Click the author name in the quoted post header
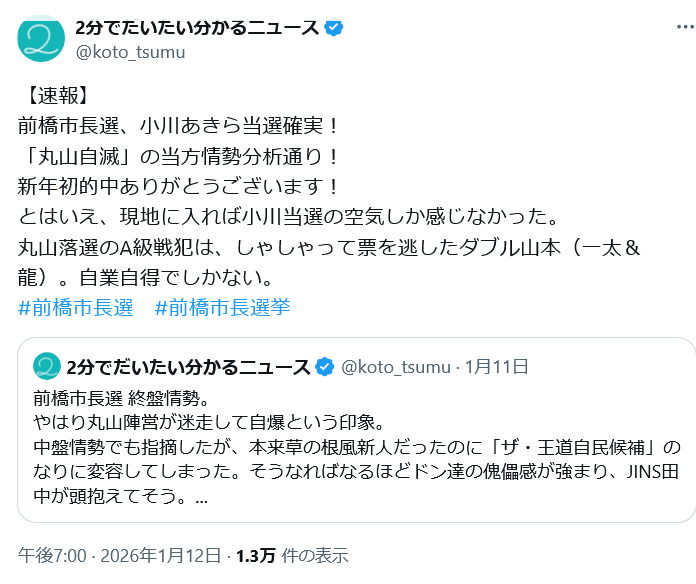This screenshot has height=584, width=696. (188, 367)
